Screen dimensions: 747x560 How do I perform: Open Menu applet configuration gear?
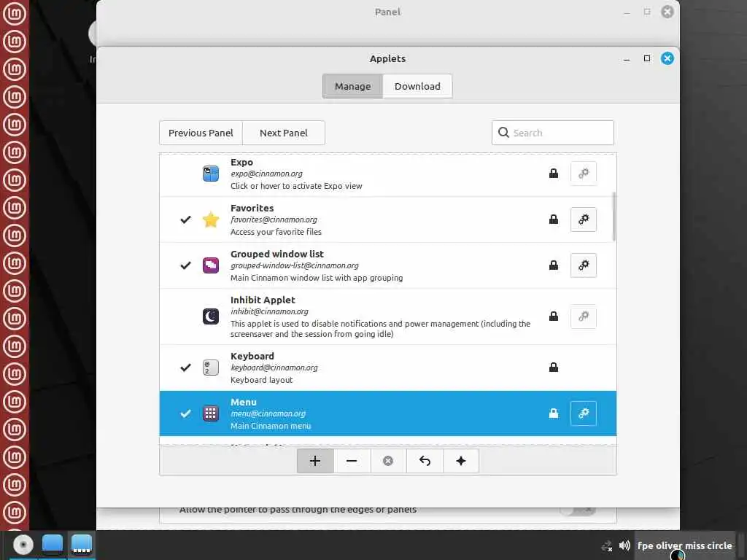pyautogui.click(x=583, y=413)
